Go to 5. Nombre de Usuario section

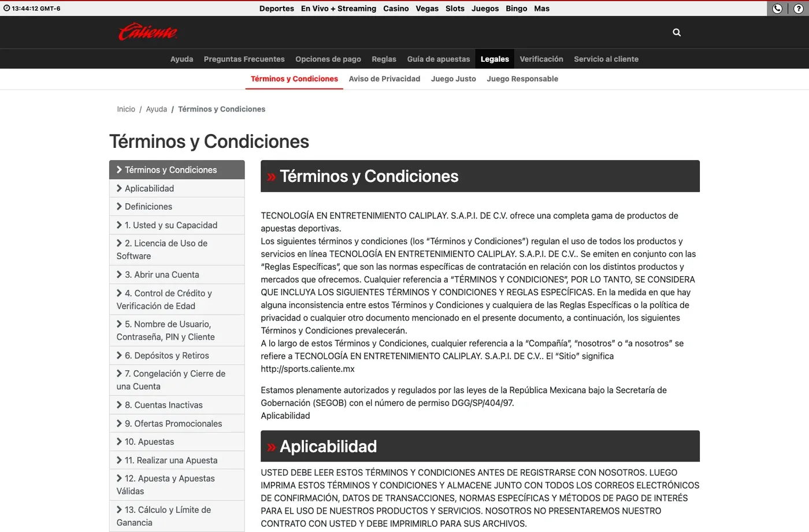click(177, 330)
